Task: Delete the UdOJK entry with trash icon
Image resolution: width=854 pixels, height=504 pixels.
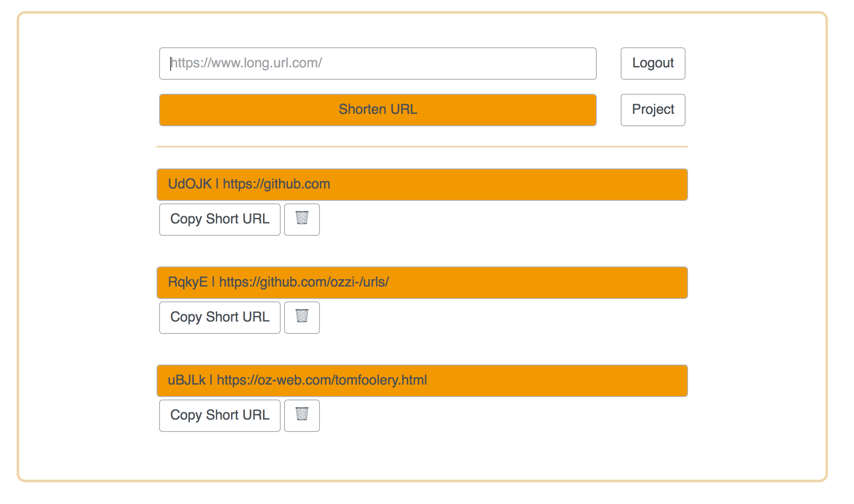Action: click(x=302, y=220)
